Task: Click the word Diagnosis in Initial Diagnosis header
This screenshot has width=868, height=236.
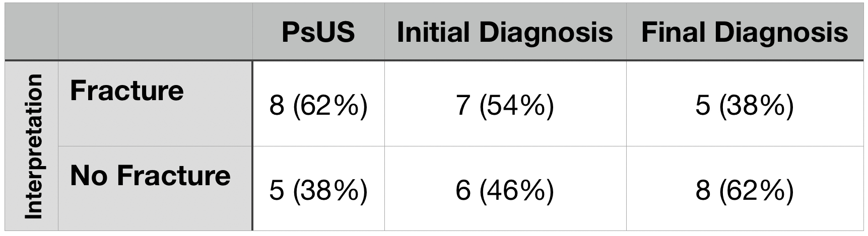Action: [546, 33]
